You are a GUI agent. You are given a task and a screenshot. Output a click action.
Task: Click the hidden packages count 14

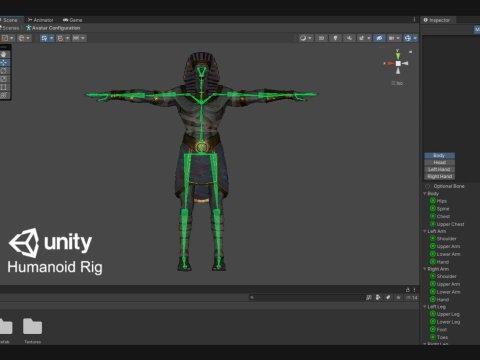pos(412,297)
